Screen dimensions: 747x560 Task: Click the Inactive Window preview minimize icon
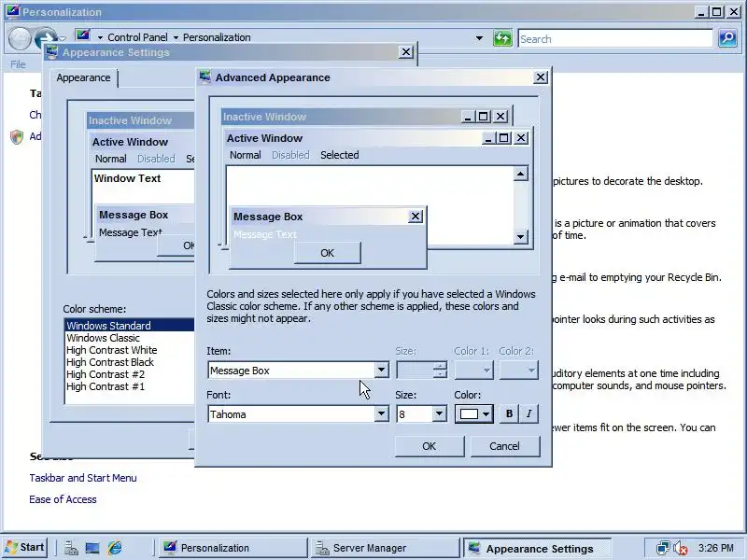pos(467,117)
